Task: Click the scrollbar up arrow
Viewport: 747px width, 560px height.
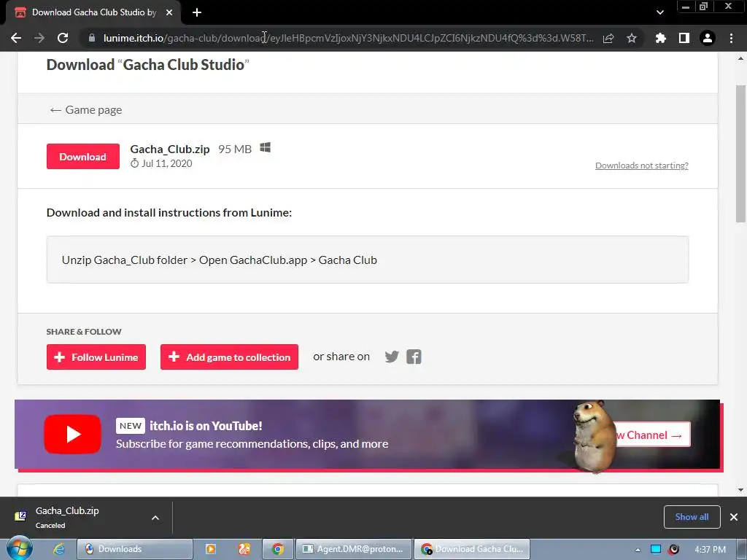Action: (740, 58)
